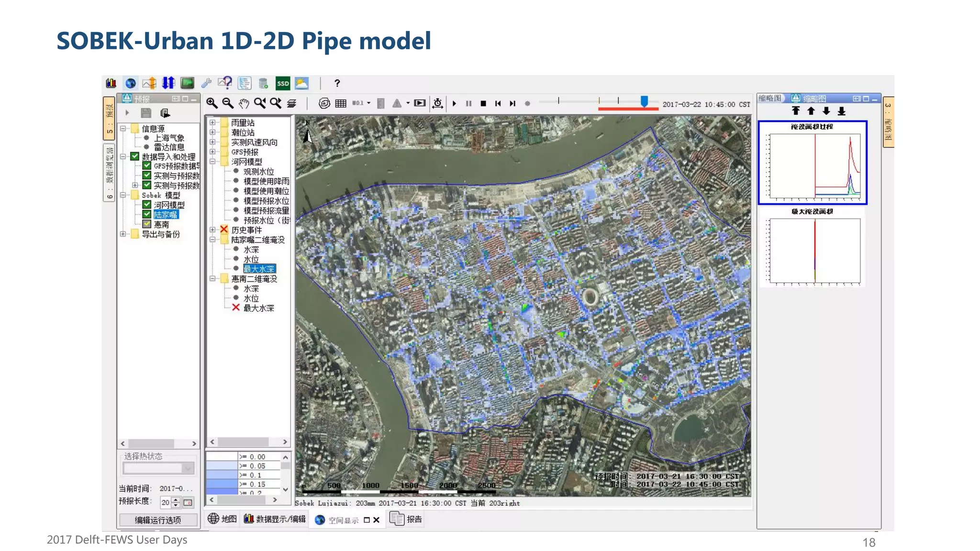
Task: Open the vertical 5: 预报 side tab
Action: [110, 118]
